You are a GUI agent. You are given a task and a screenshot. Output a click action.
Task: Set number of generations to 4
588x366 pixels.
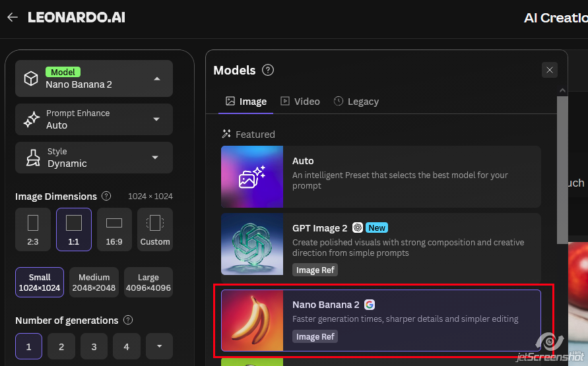click(126, 346)
